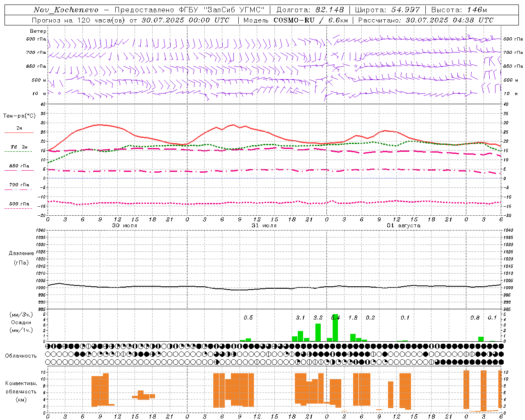Click the Осадки precipitation label
The width and height of the screenshot is (525, 420).
point(21,322)
